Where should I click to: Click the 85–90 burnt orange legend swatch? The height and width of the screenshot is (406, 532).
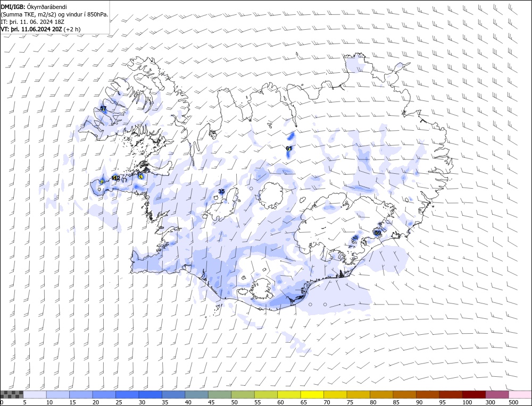pos(404,394)
